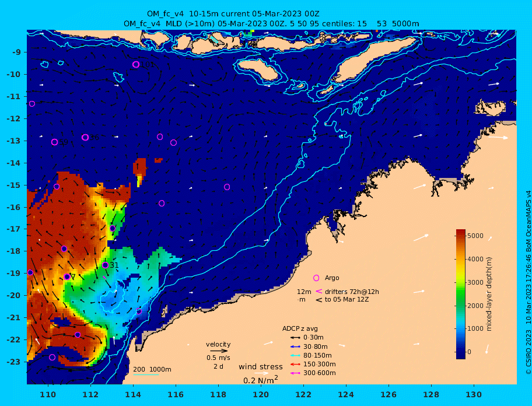Click the Argo float marker labeled 7
532x406 pixels.
point(67,277)
